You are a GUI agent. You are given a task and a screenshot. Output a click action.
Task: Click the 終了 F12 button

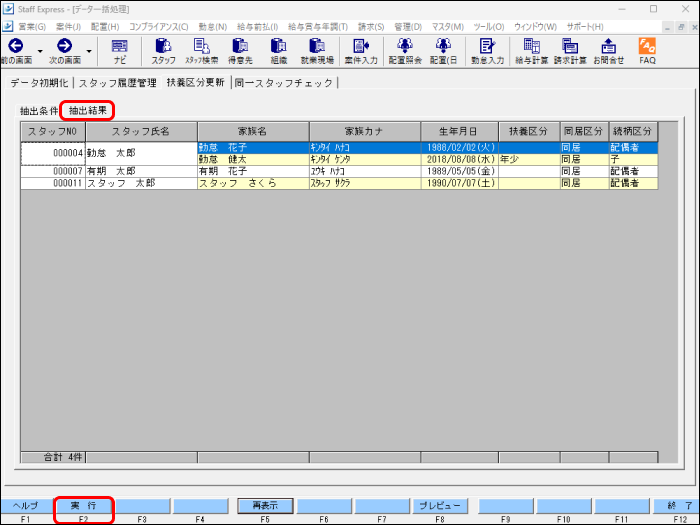tap(676, 506)
